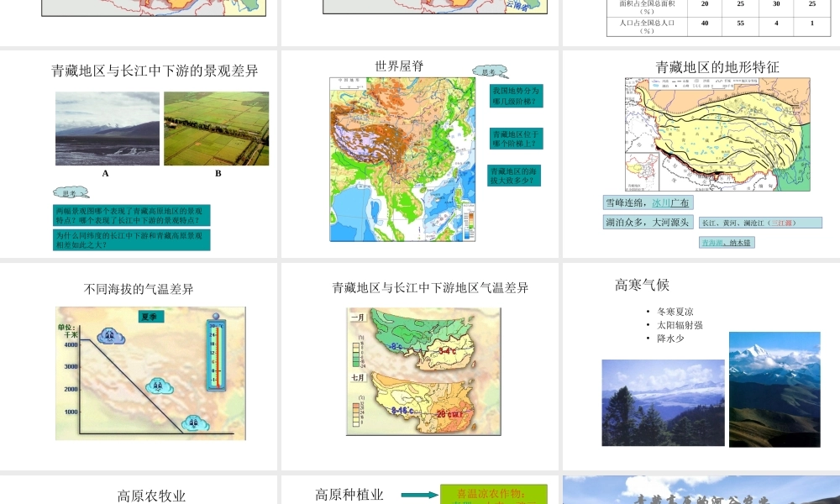
Task: Click farmland photo B
Action: click(x=217, y=129)
